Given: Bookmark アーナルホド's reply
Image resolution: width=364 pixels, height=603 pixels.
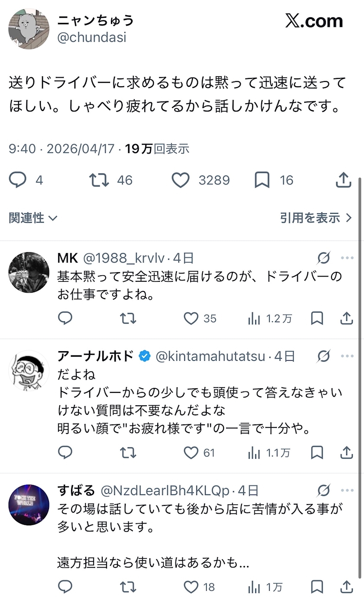Looking at the screenshot, I should click(317, 453).
